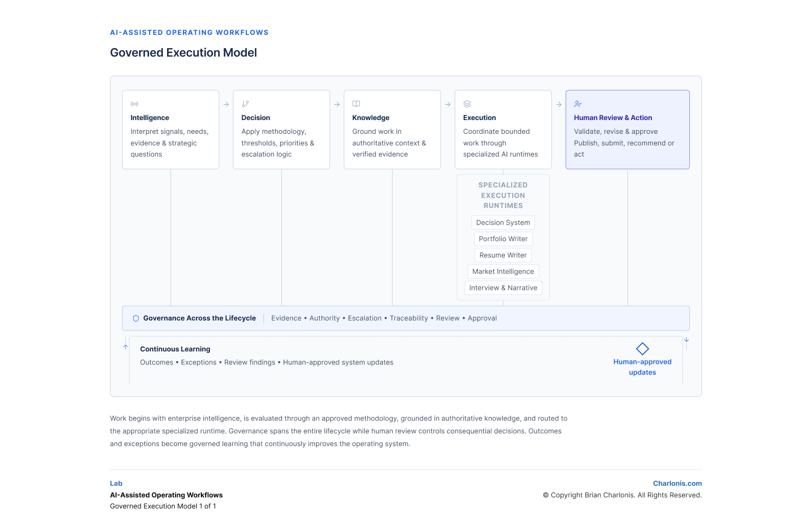Click 'Coordinate bounded work' description
This screenshot has height=530, width=812.
click(x=501, y=143)
